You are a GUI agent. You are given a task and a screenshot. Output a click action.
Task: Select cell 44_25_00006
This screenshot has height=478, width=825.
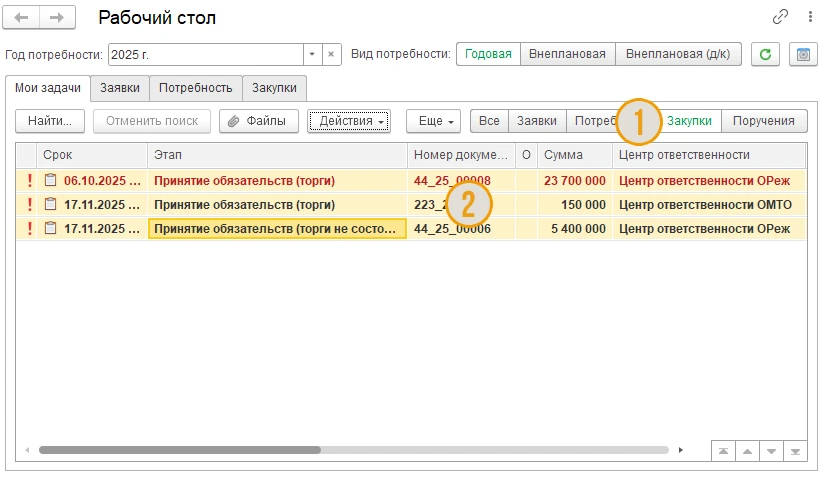point(461,229)
